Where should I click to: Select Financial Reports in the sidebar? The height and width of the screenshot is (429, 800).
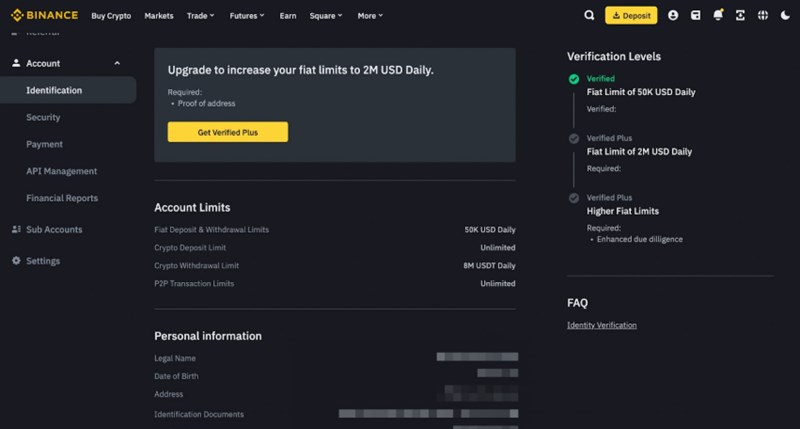pyautogui.click(x=62, y=198)
